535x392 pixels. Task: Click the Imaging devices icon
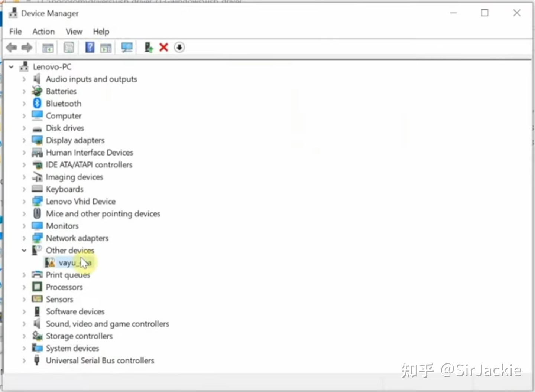(37, 177)
